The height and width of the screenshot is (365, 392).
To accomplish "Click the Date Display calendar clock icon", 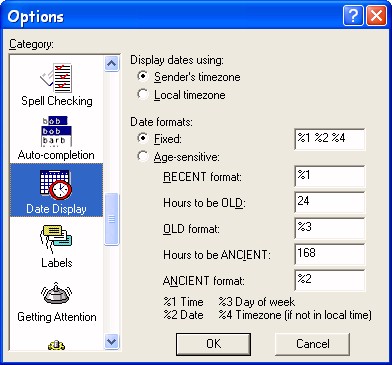I will click(x=56, y=185).
